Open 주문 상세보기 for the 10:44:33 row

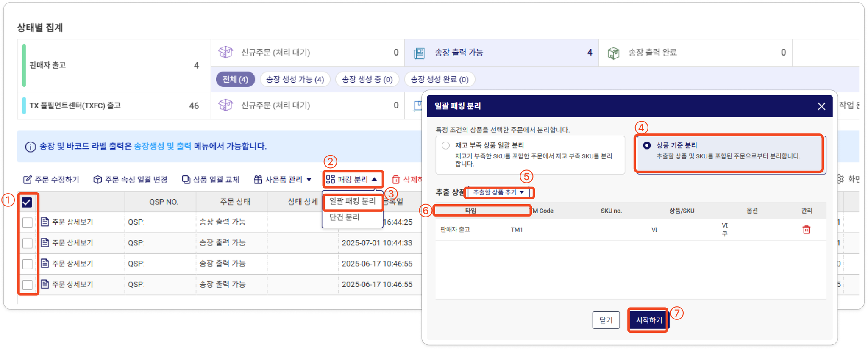pos(67,243)
